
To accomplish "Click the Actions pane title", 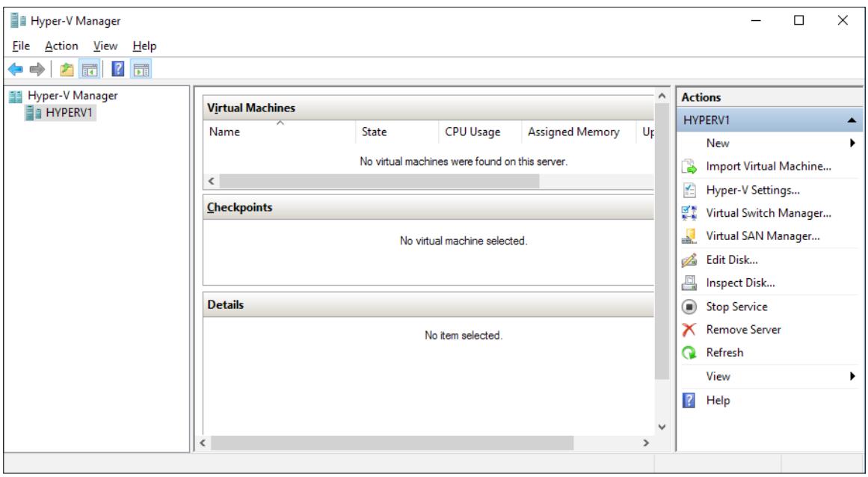I will [x=701, y=97].
